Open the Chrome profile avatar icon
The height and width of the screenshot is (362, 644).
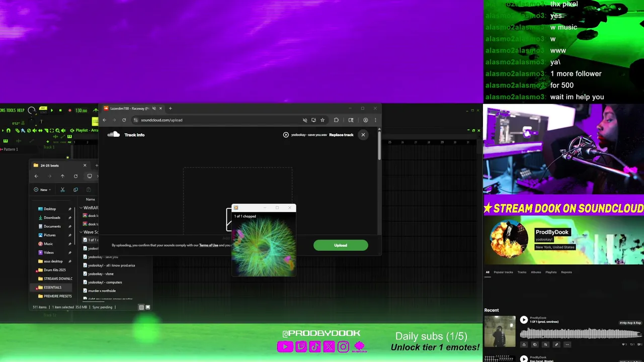point(365,120)
